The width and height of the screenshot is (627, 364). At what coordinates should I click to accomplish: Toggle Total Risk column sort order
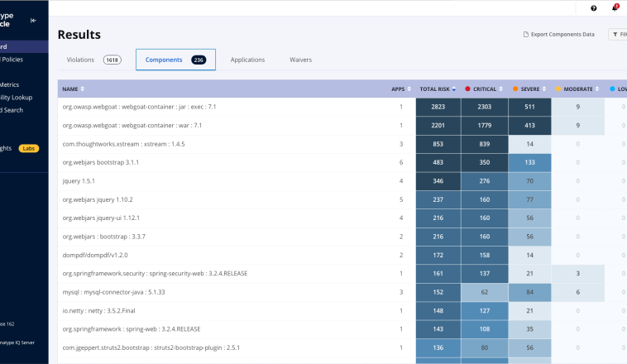(x=454, y=89)
